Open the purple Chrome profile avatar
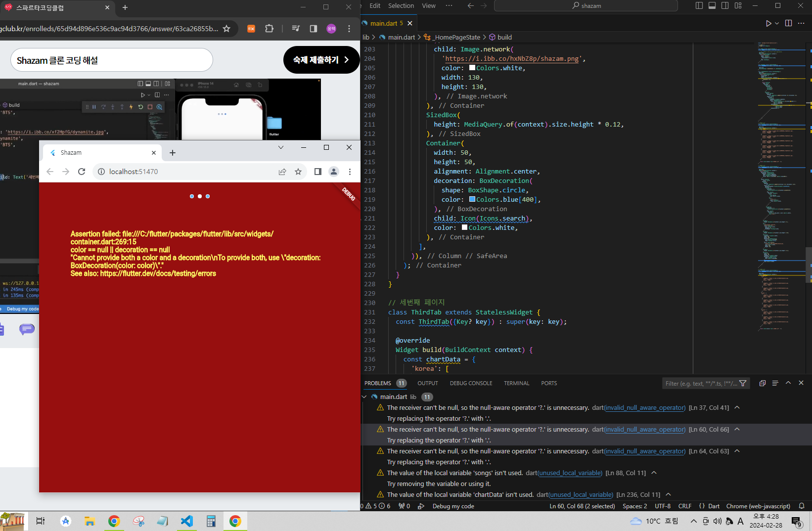Viewport: 812px width, 531px height. [331, 29]
